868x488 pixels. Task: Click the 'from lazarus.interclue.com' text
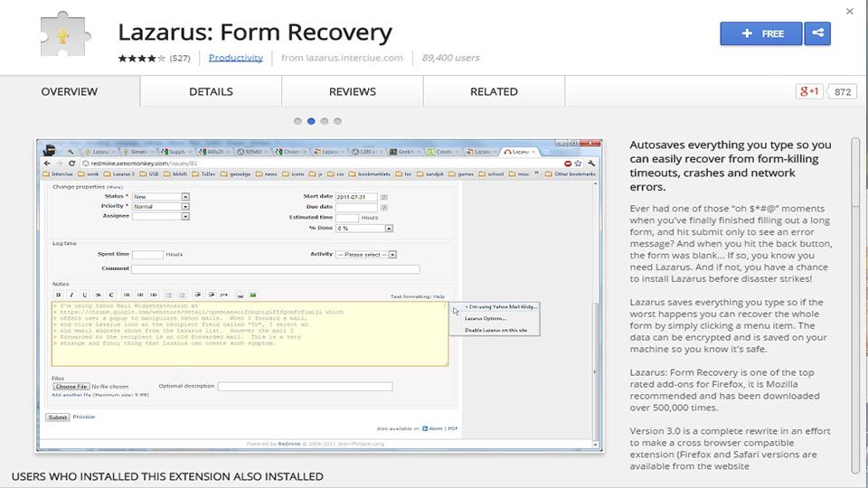342,58
